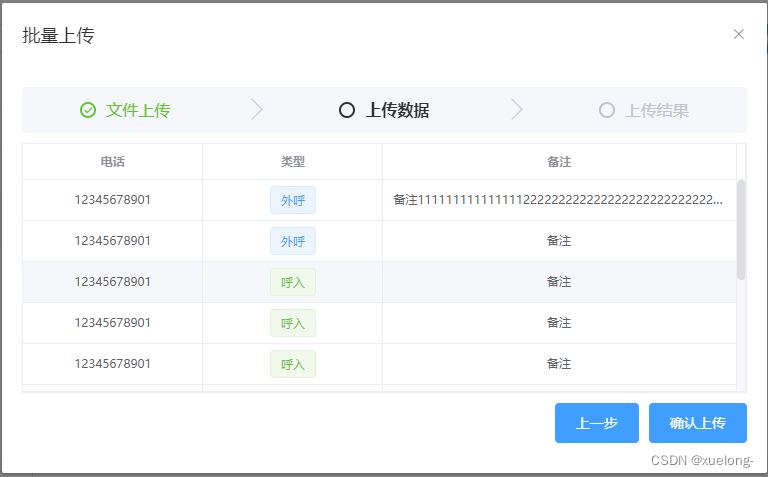Click the grey circle icon beside 上传结果
Viewport: 768px width, 477px height.
pos(606,110)
